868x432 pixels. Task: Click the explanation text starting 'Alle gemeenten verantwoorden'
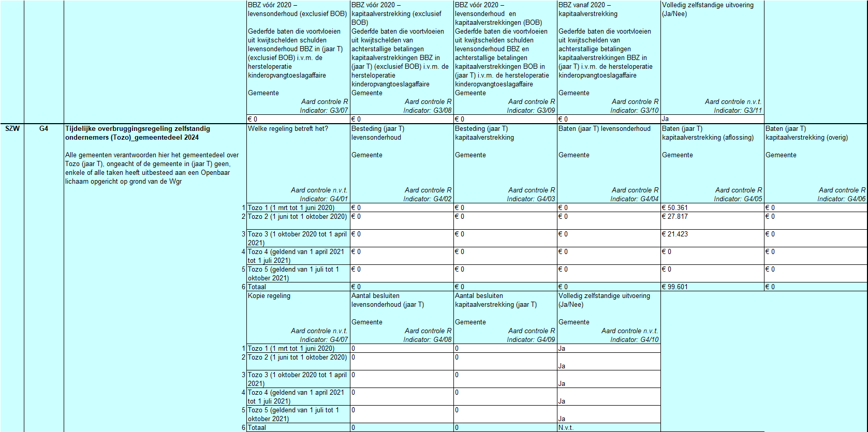coord(152,168)
